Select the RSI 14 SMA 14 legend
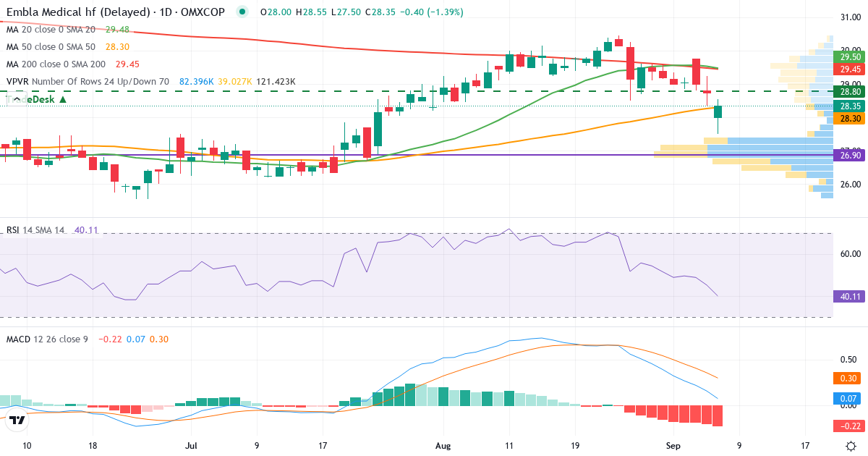 (35, 230)
